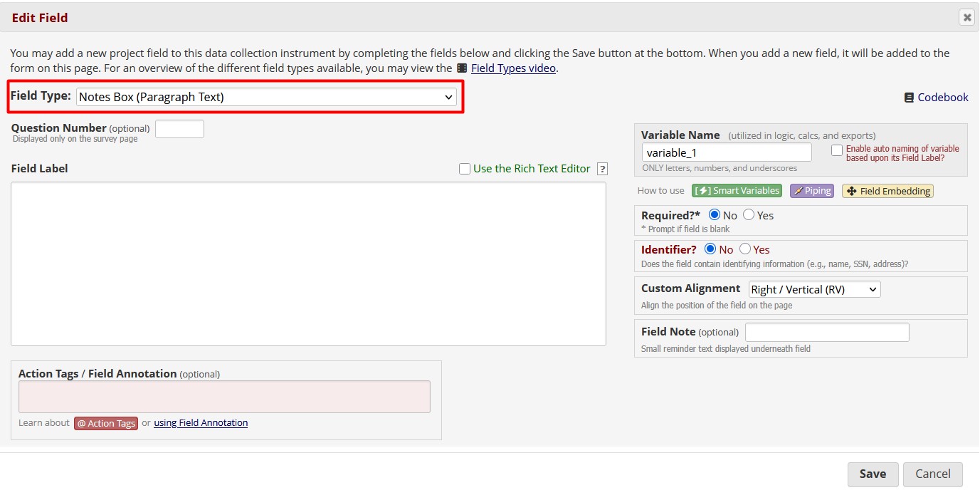This screenshot has height=500, width=980.
Task: Focus the Variable Name input field
Action: point(726,152)
